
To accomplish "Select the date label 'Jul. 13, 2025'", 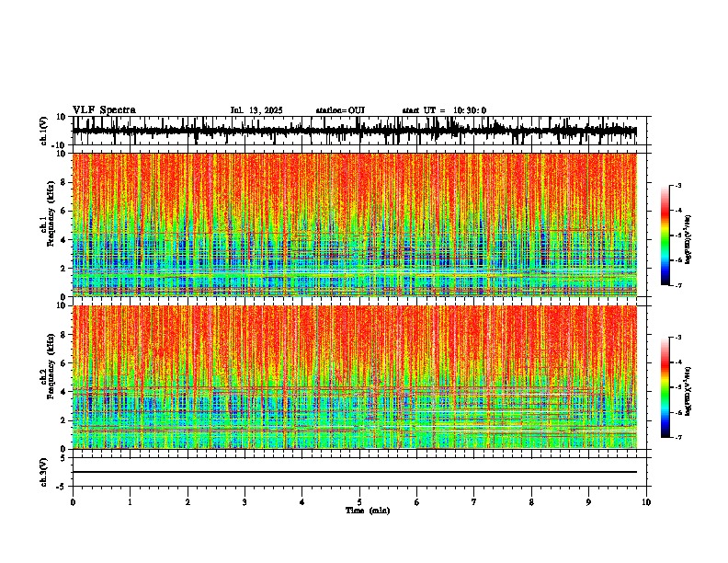I will (256, 110).
